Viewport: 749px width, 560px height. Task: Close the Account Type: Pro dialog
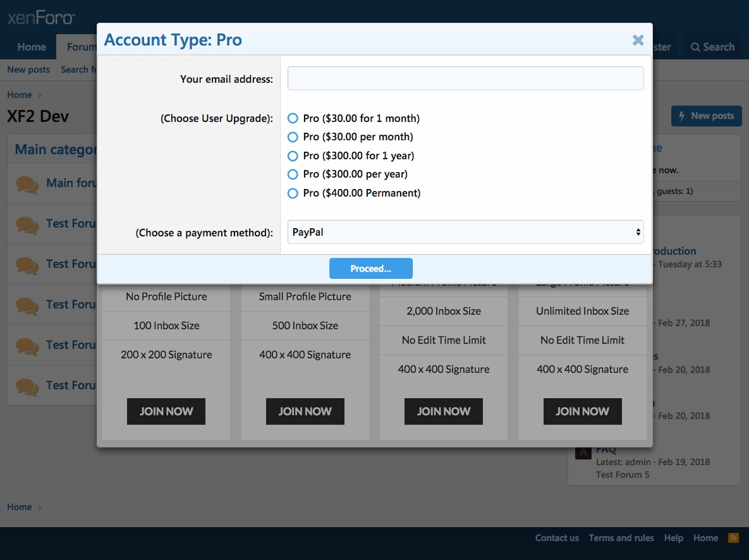tap(638, 40)
